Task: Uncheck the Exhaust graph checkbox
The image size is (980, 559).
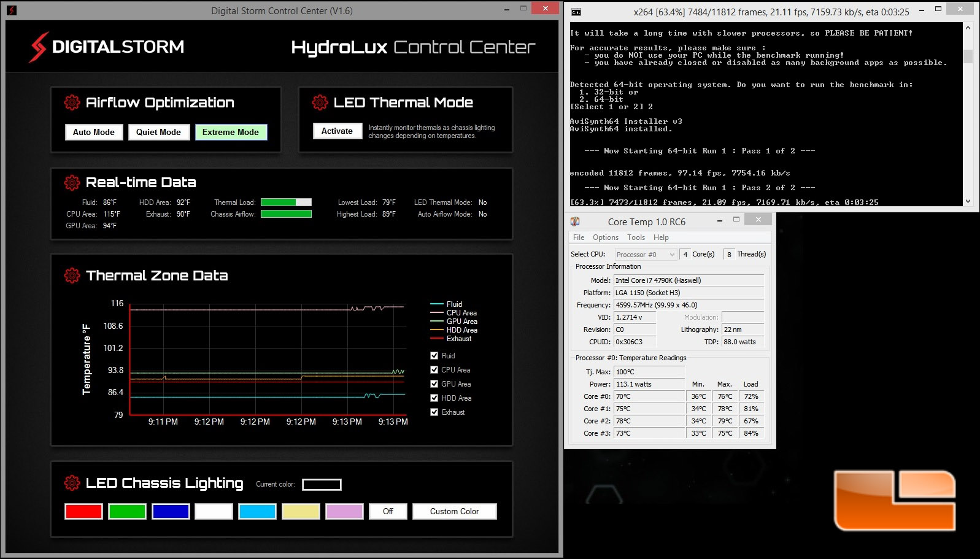Action: tap(434, 412)
